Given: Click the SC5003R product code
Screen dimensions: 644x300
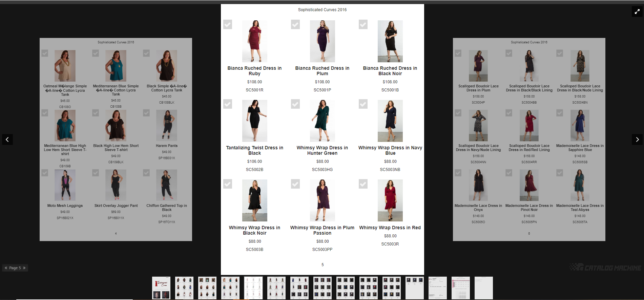Looking at the screenshot, I should (x=390, y=244).
